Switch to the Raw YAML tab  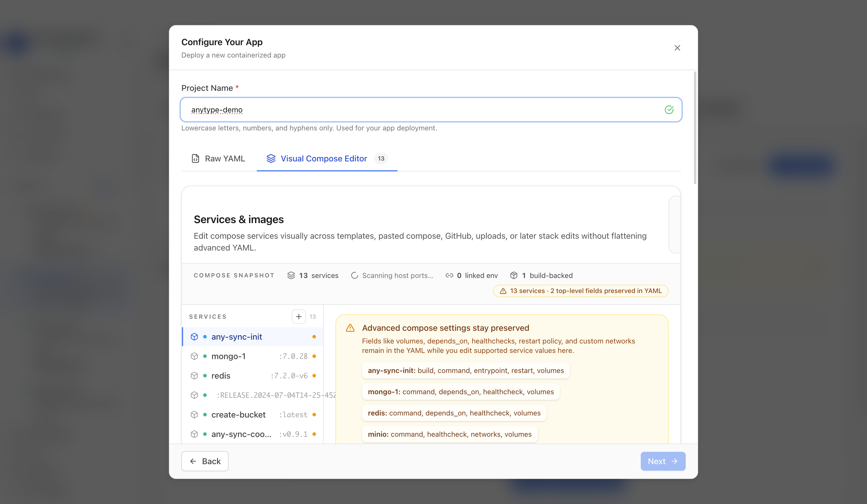pos(218,158)
